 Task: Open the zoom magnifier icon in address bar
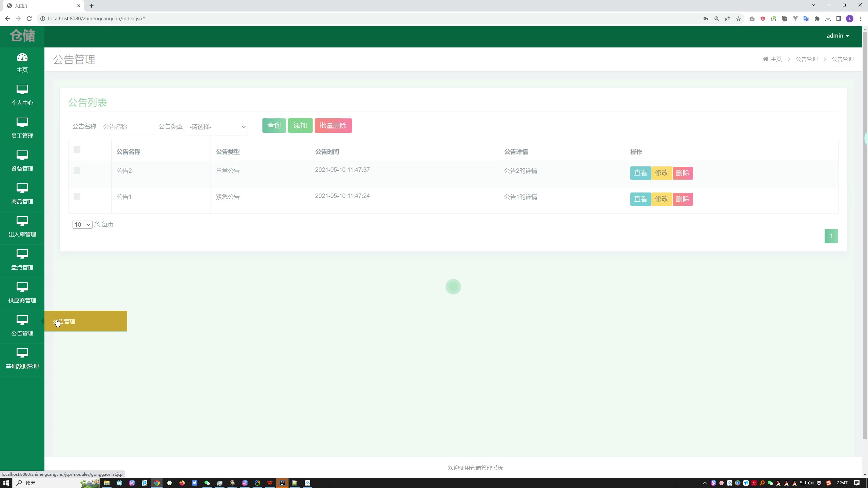click(717, 19)
